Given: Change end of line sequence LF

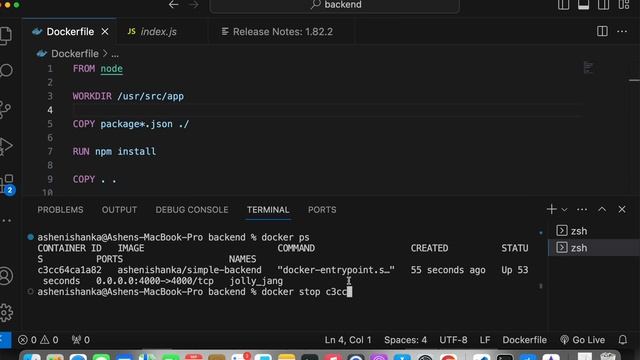Looking at the screenshot, I should coord(485,340).
